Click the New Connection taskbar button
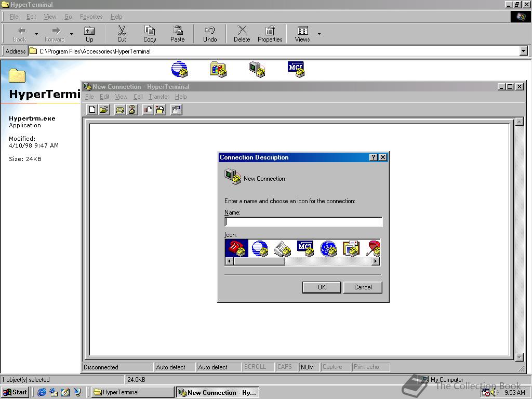This screenshot has height=399, width=532. pyautogui.click(x=218, y=392)
